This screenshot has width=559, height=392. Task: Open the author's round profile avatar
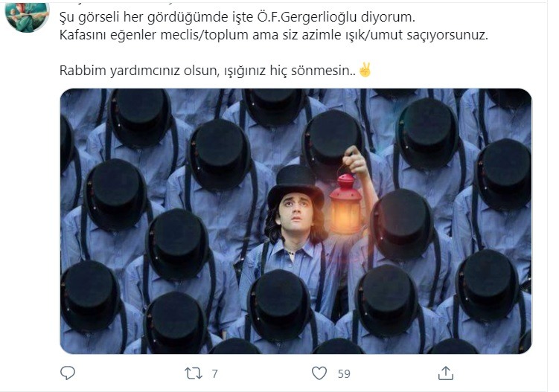[x=27, y=17]
